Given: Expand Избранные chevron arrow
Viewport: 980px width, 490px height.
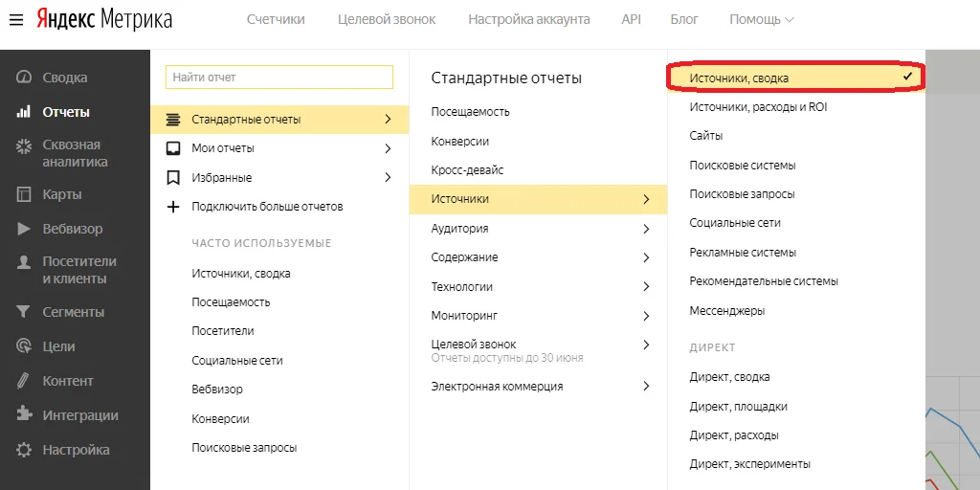Looking at the screenshot, I should coord(389,177).
